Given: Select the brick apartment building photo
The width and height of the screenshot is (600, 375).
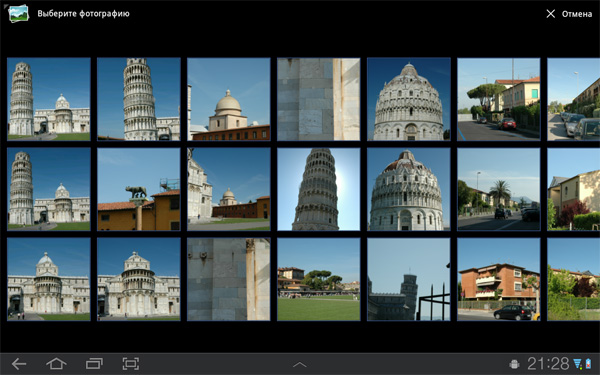Looking at the screenshot, I should pyautogui.click(x=499, y=279).
